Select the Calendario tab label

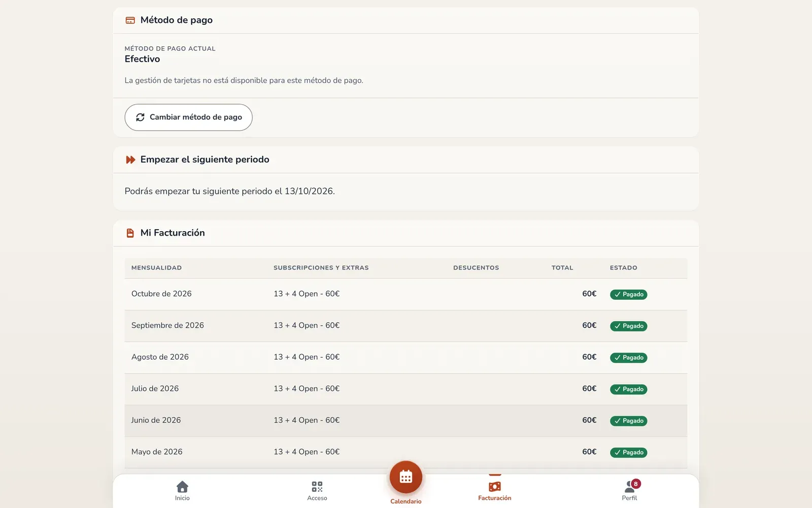(x=406, y=501)
